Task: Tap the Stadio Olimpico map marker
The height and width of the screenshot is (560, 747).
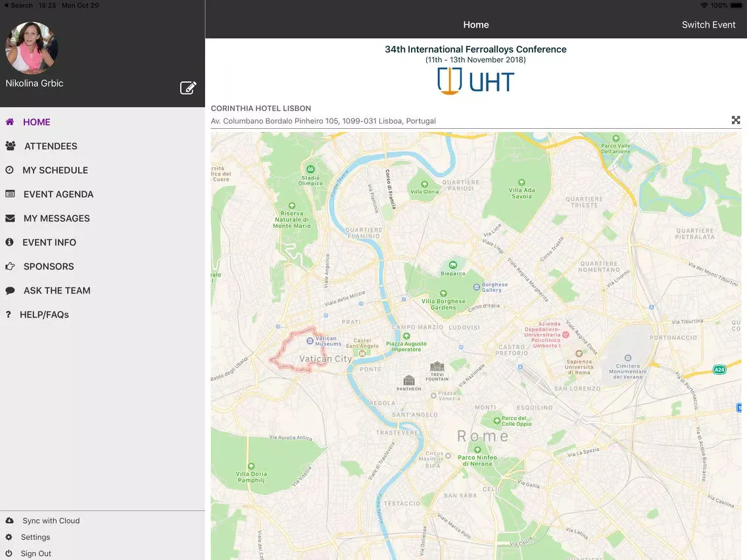Action: tap(310, 169)
